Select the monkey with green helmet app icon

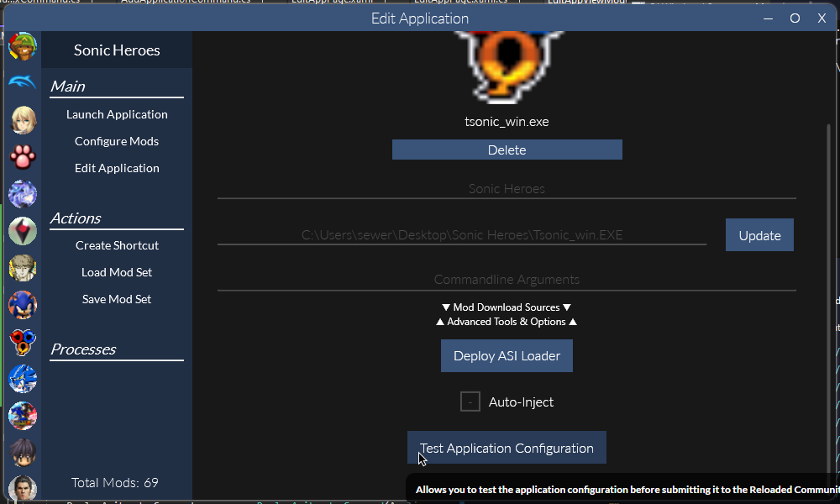23,46
